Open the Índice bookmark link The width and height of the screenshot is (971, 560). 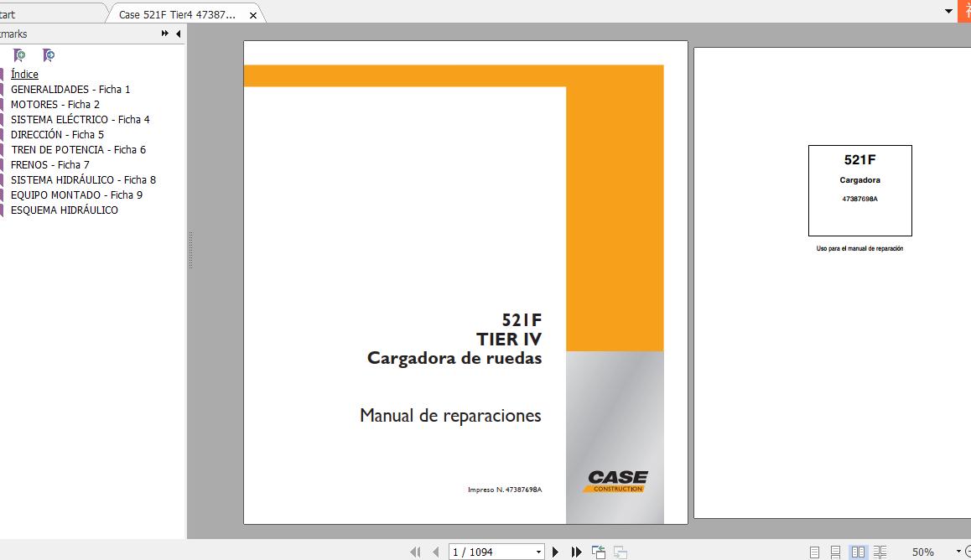23,74
